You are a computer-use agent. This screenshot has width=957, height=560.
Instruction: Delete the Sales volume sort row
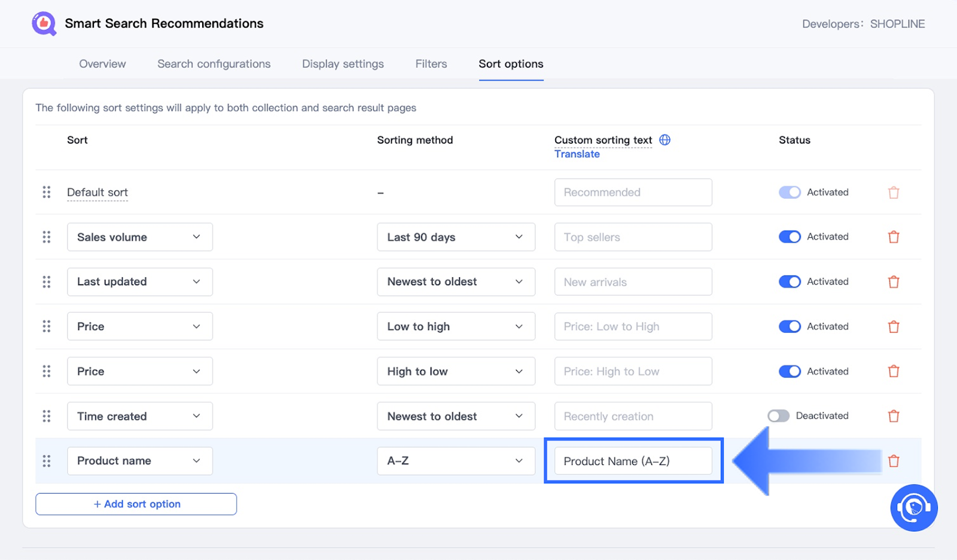[894, 237]
